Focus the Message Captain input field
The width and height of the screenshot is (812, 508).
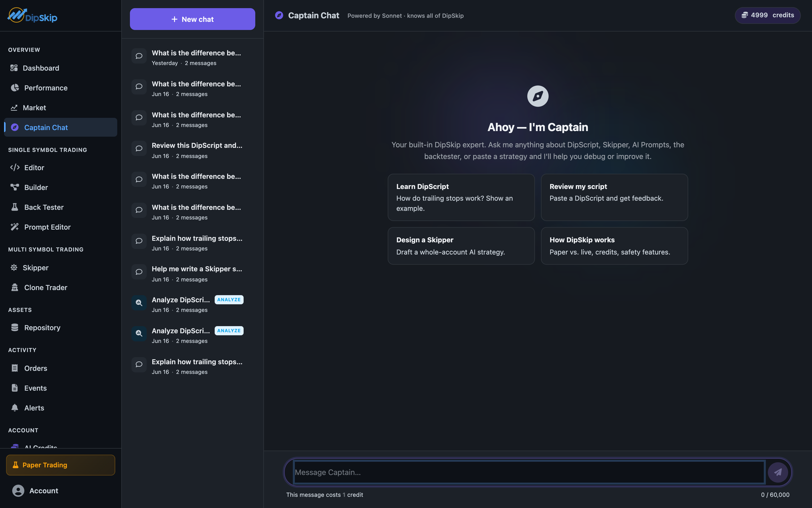coord(530,472)
